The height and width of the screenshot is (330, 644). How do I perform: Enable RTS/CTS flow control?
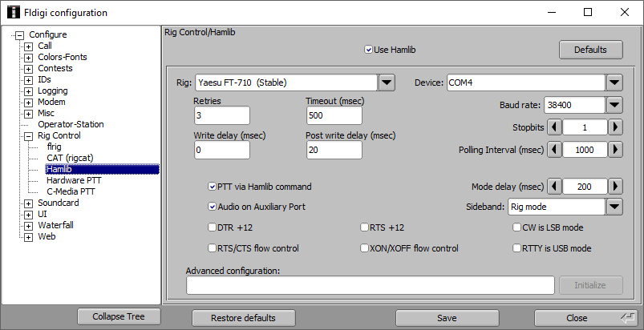[x=213, y=248]
